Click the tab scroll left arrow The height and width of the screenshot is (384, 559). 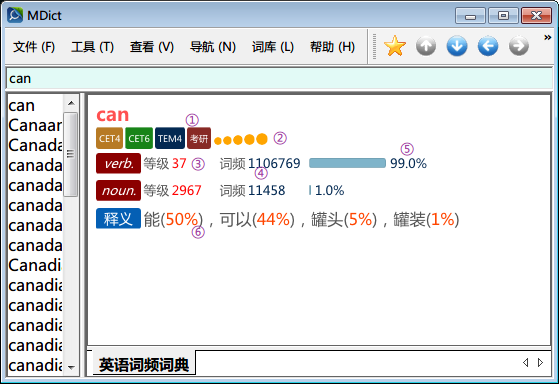coord(525,363)
